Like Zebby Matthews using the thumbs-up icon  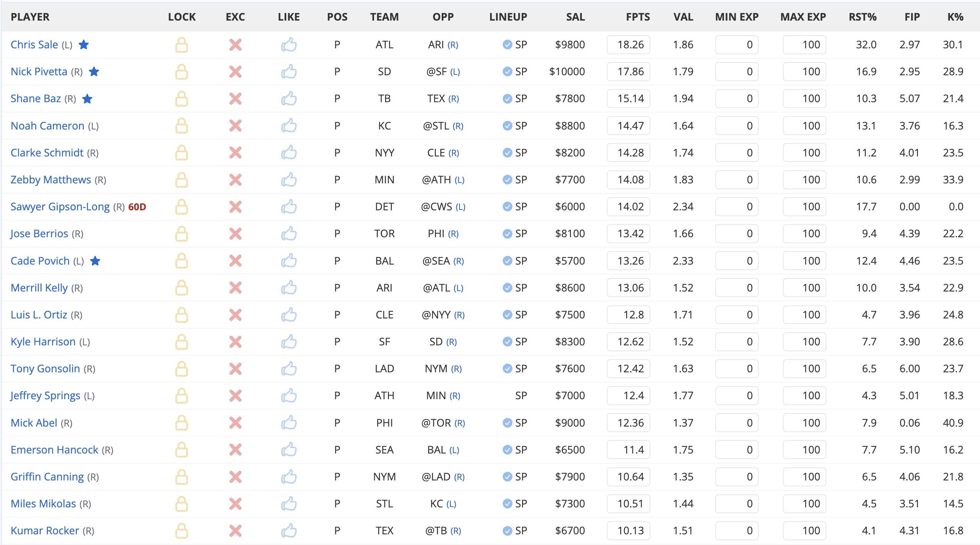click(x=289, y=180)
